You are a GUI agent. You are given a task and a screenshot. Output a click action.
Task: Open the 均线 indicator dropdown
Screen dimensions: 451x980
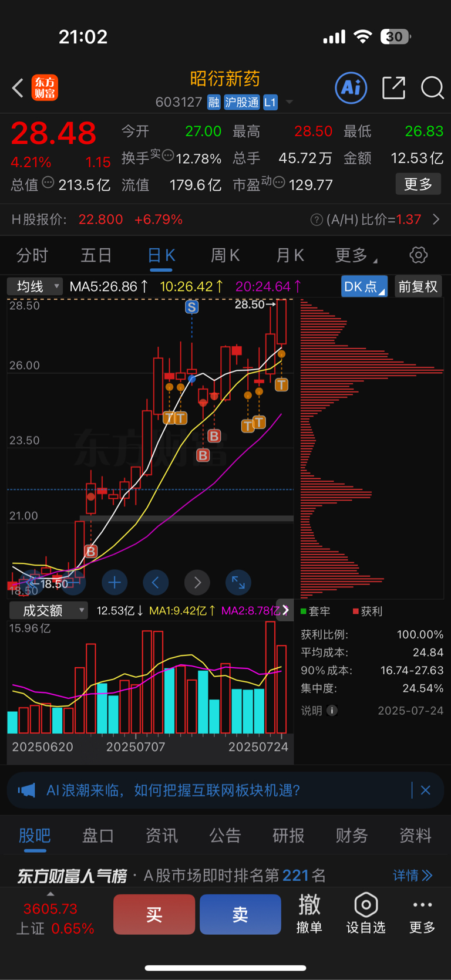click(35, 286)
